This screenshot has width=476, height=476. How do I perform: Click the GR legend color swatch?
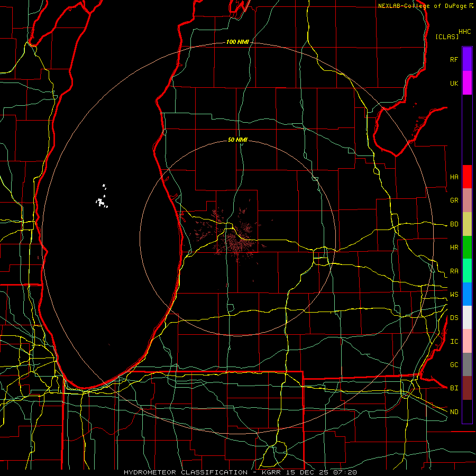(467, 200)
